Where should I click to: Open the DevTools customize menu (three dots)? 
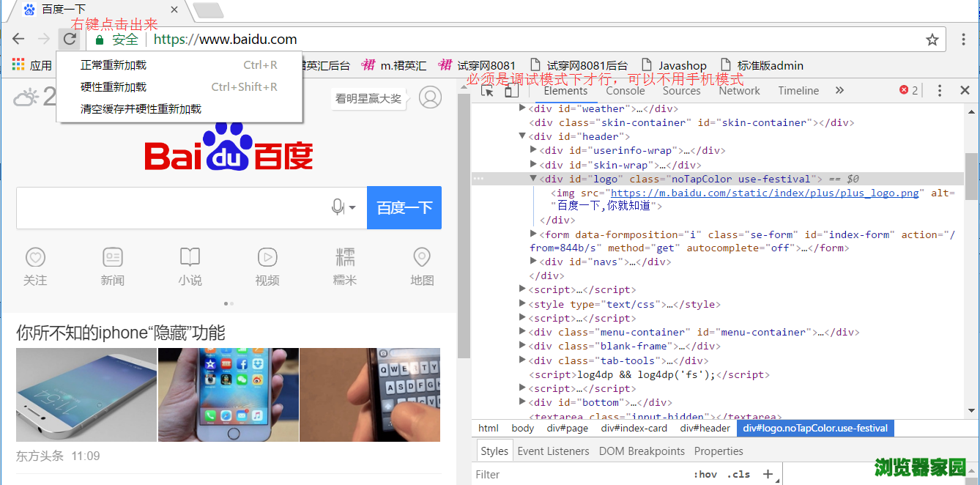(940, 89)
